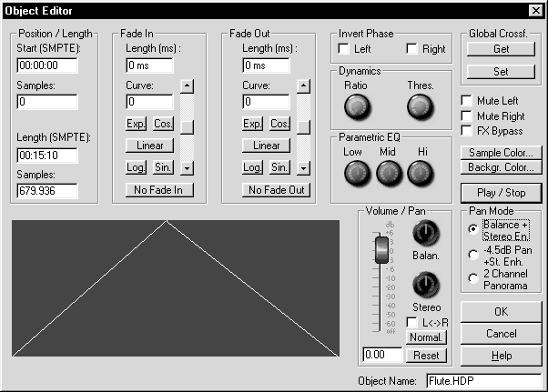
Task: Click the Dynamics Ratio knob
Action: coord(357,109)
